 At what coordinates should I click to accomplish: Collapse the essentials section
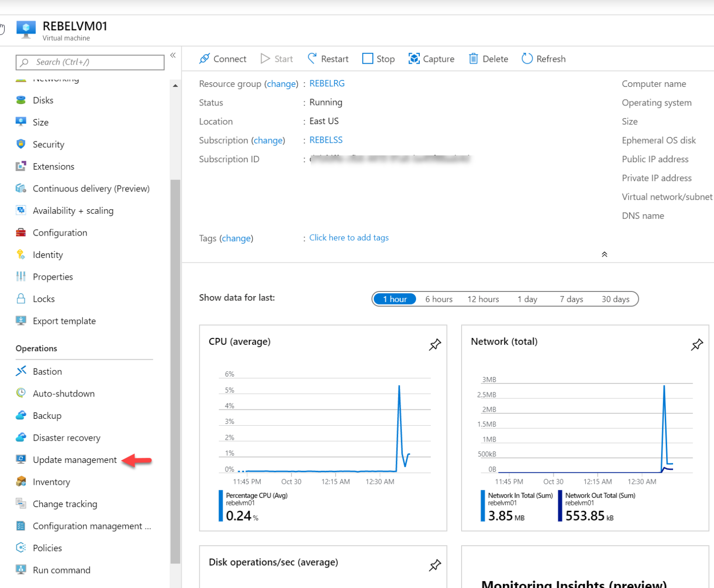(x=604, y=254)
